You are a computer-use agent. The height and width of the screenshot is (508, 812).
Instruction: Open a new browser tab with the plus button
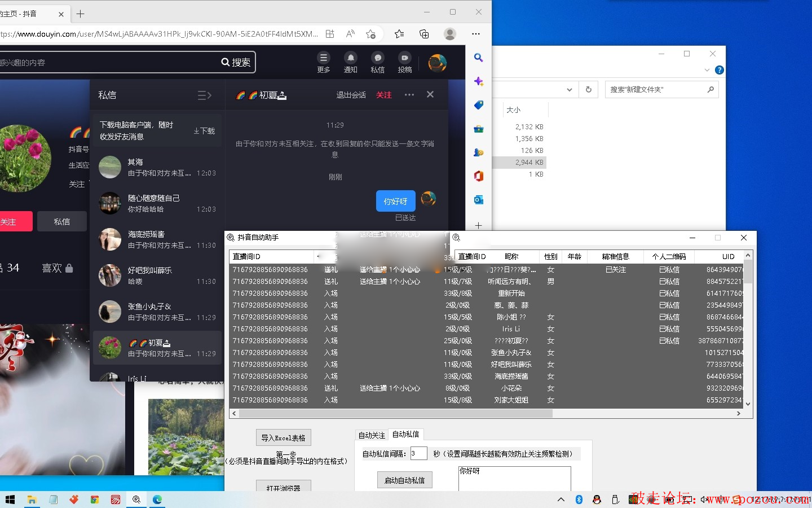[80, 14]
